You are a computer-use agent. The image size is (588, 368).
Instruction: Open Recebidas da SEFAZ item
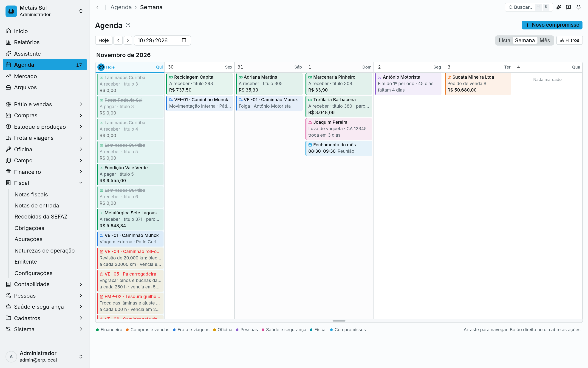(x=41, y=217)
